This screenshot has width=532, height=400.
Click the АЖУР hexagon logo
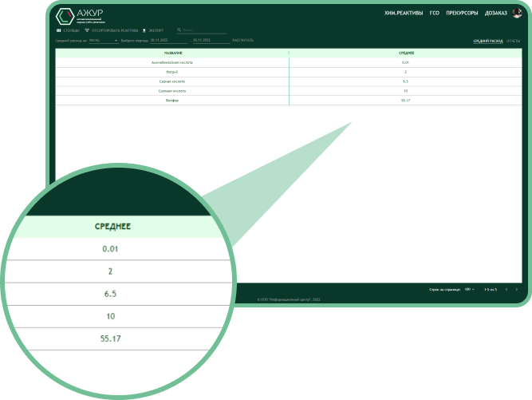coord(65,16)
